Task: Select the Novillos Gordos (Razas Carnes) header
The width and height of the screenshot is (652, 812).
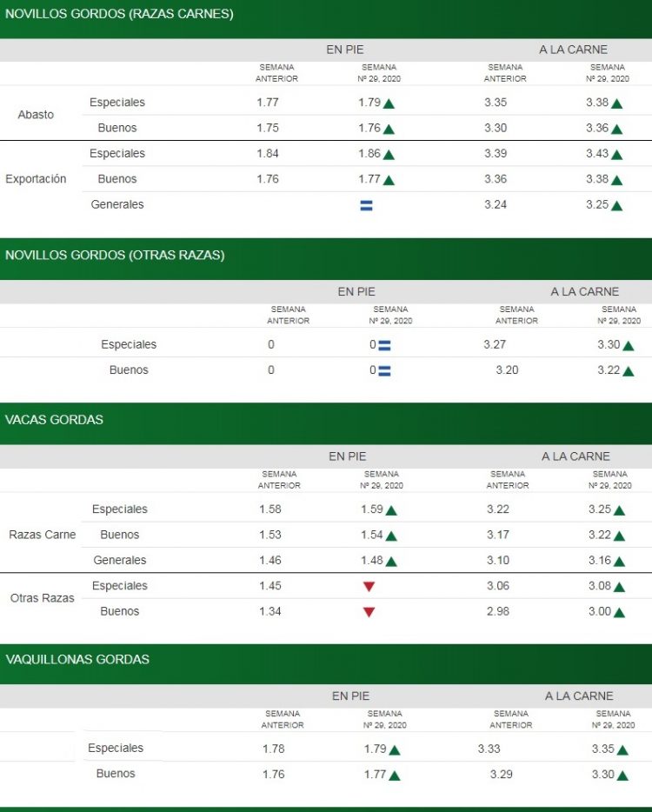Action: [x=119, y=14]
